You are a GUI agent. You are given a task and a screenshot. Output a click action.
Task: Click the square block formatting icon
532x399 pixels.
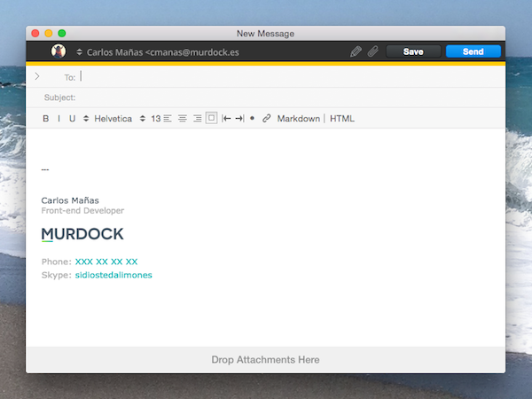[x=211, y=118]
